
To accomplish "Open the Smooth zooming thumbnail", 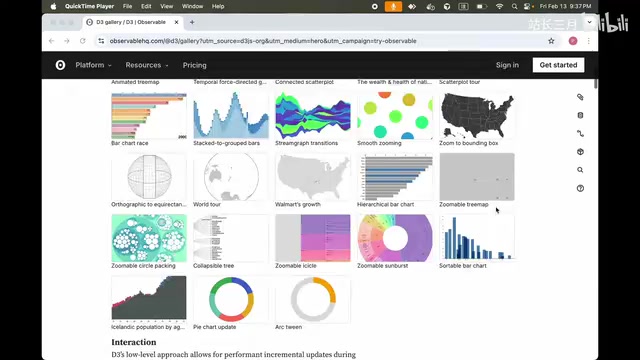I will pyautogui.click(x=395, y=116).
